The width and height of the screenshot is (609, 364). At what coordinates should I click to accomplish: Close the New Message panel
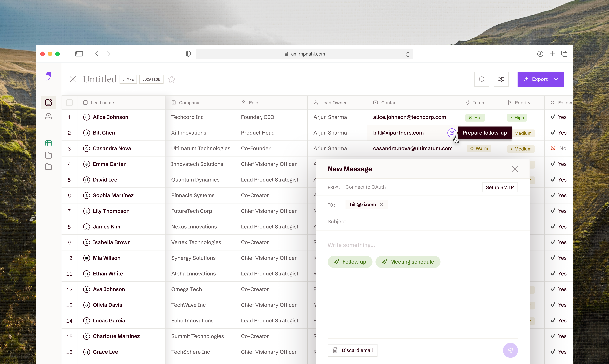(x=515, y=169)
